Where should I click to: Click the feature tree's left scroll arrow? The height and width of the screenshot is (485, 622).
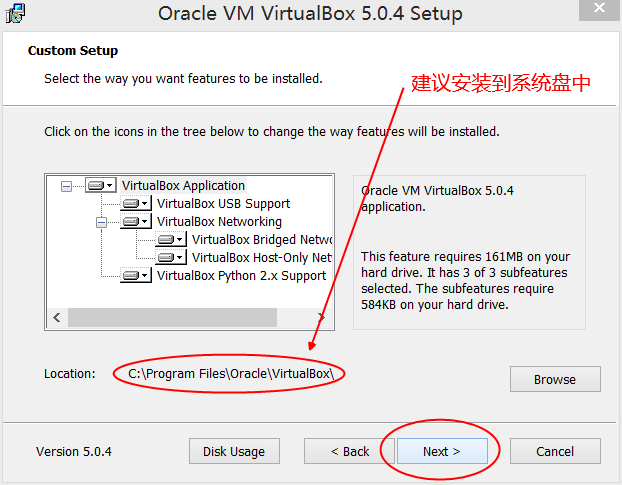point(56,318)
